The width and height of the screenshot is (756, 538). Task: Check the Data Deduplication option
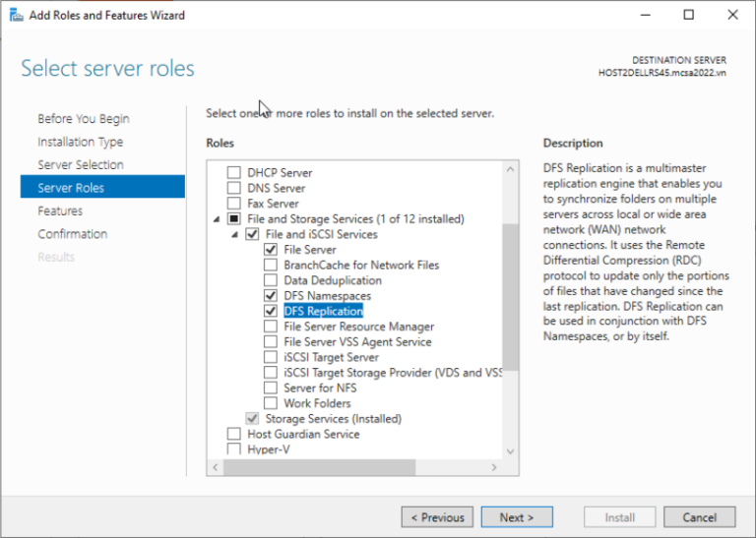pos(271,280)
